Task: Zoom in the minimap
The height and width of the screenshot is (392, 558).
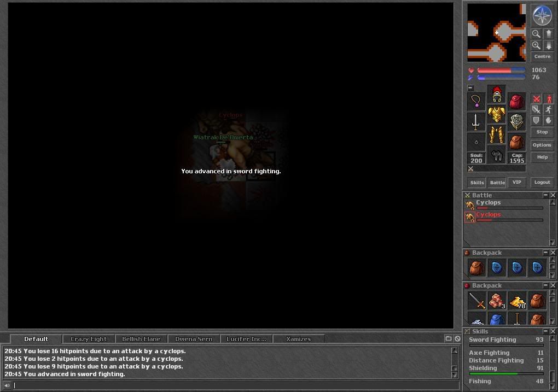Action: click(x=536, y=45)
